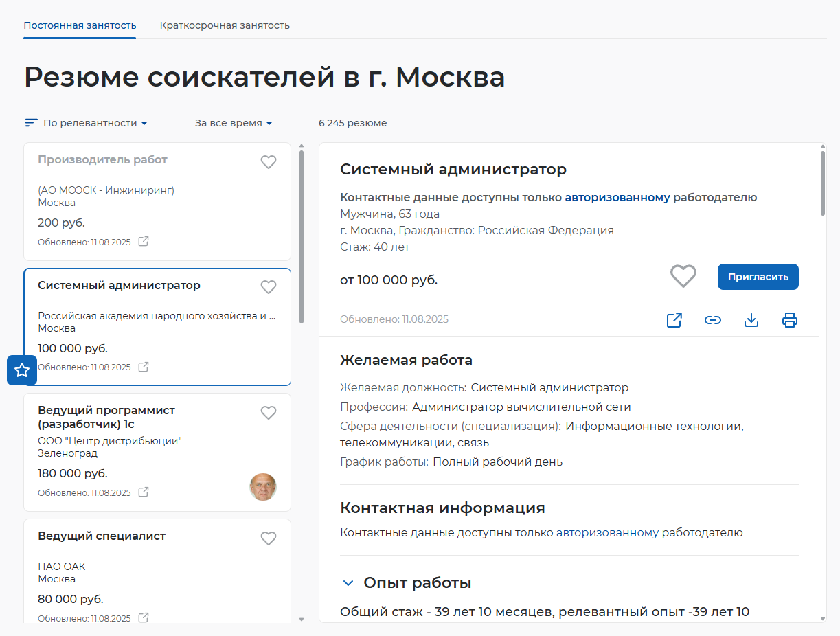Screen dimensions: 840x636
Task: Toggle heart on Ведущий специалист card
Action: click(269, 538)
